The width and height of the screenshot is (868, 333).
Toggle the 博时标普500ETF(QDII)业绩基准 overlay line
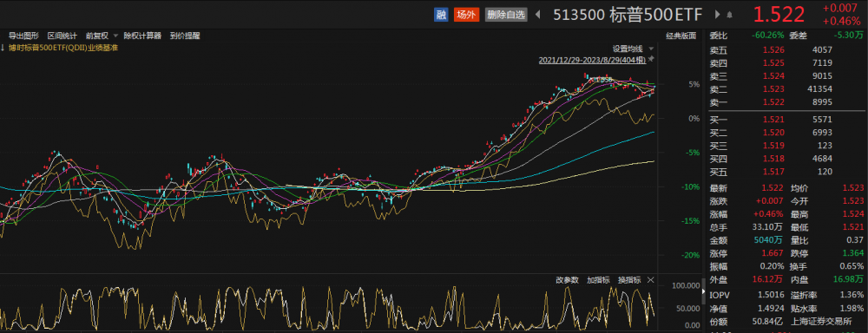pyautogui.click(x=63, y=48)
